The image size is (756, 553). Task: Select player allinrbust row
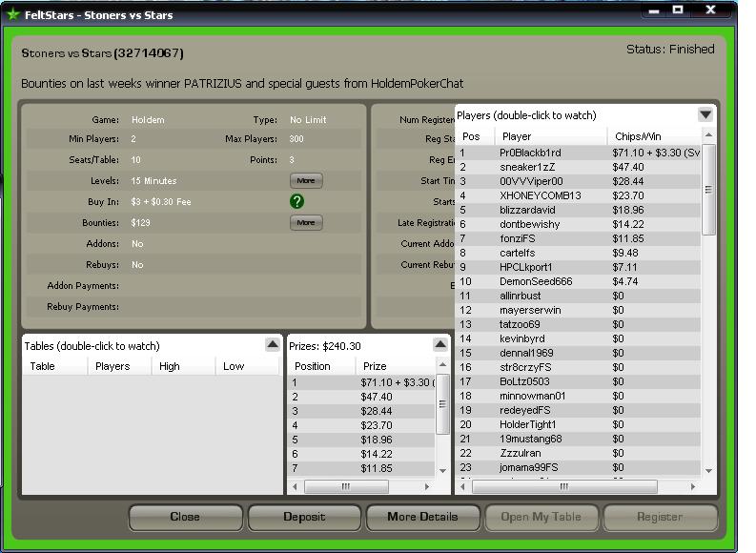(x=579, y=296)
